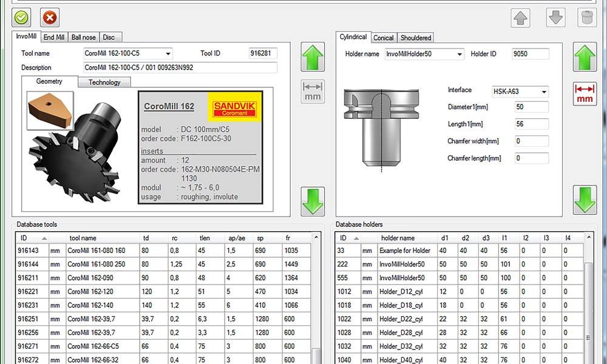This screenshot has height=364, width=607.
Task: Open the Geometry tab
Action: (x=50, y=82)
